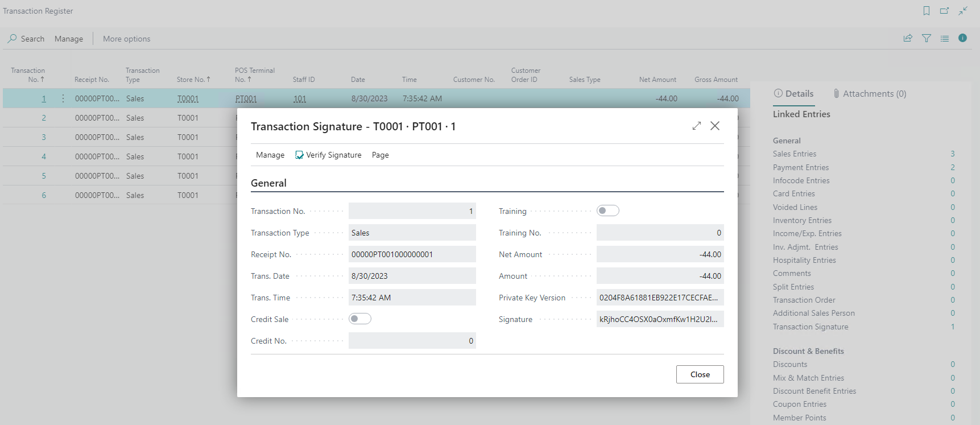Click the bookmark icon in title bar

point(927,11)
